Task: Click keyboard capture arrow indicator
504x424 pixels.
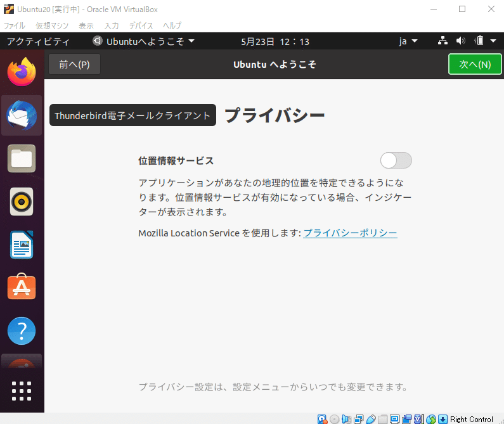Action: coord(443,419)
